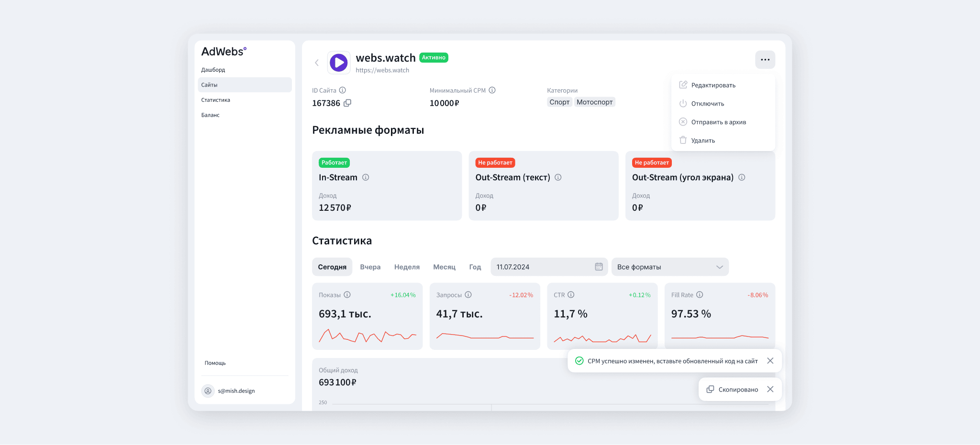Click the info icon next to In-Stream

click(x=366, y=177)
